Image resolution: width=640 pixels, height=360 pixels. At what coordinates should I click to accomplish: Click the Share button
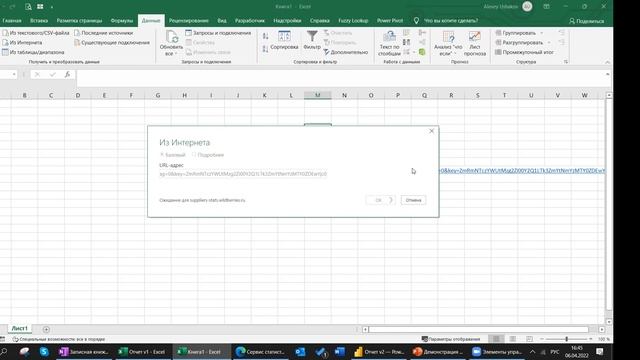click(x=587, y=21)
